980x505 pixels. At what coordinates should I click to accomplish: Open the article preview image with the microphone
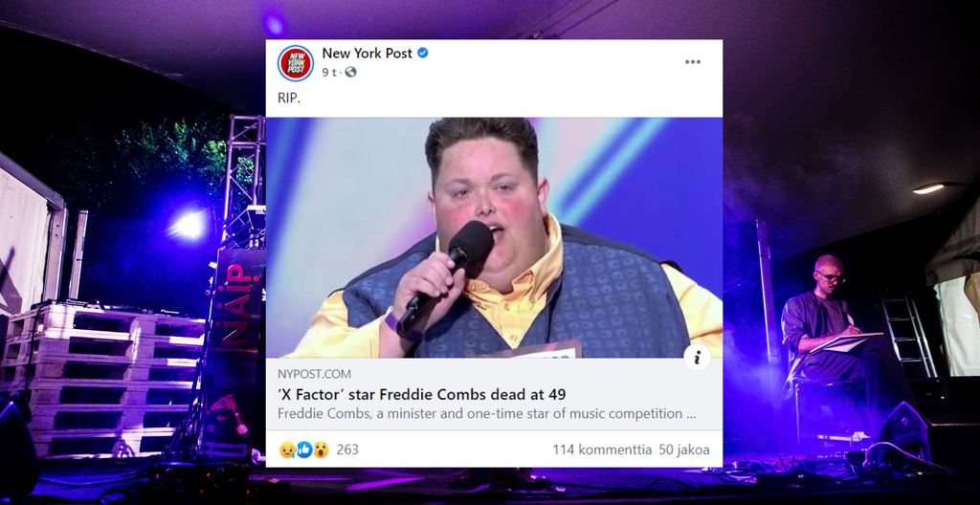click(494, 237)
